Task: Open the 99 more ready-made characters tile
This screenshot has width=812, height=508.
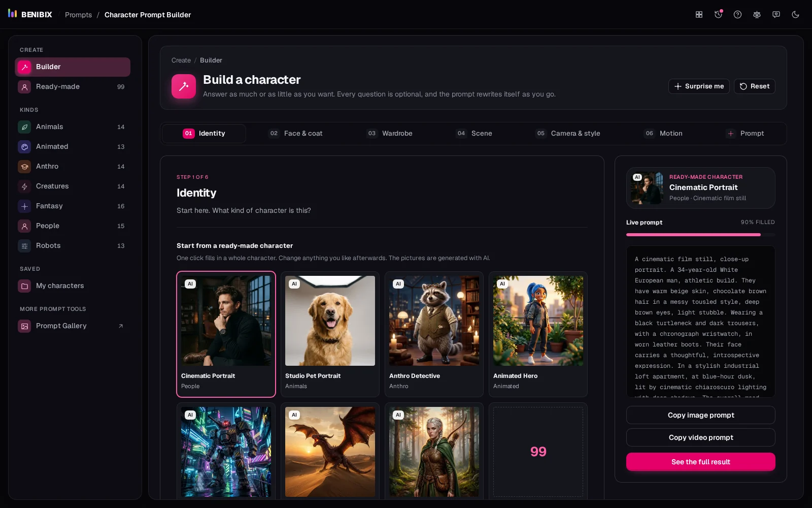Action: [x=538, y=452]
